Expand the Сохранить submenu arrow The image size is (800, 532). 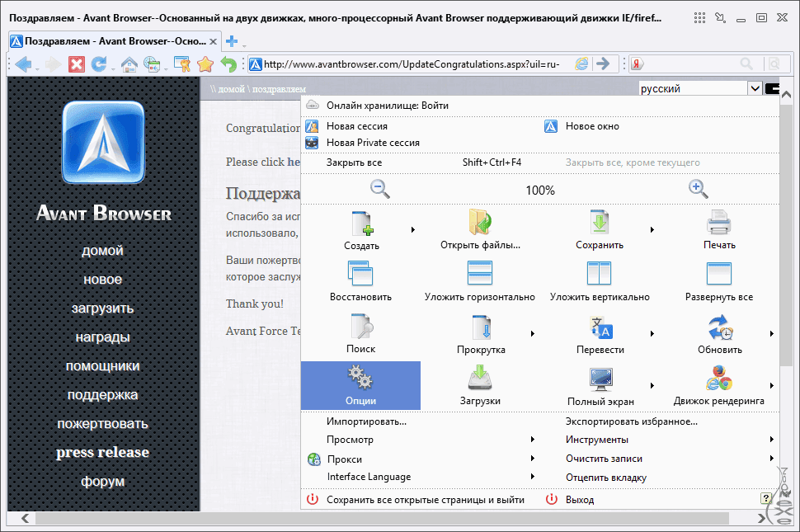coord(652,229)
